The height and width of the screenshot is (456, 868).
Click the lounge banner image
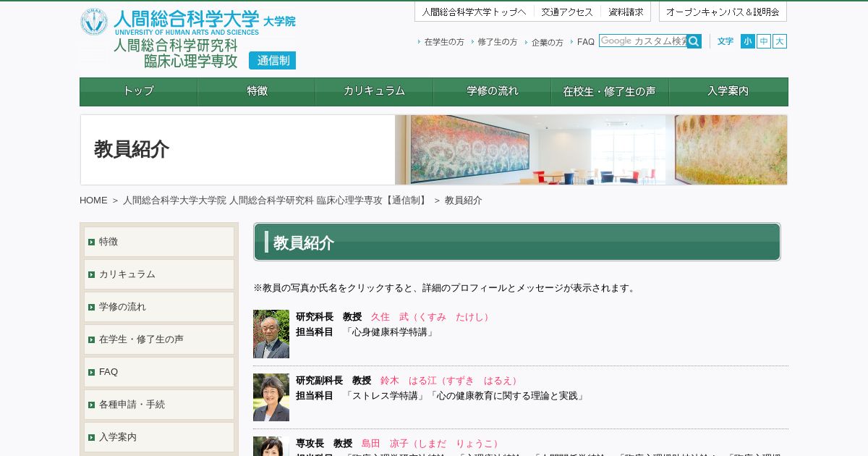(x=592, y=150)
